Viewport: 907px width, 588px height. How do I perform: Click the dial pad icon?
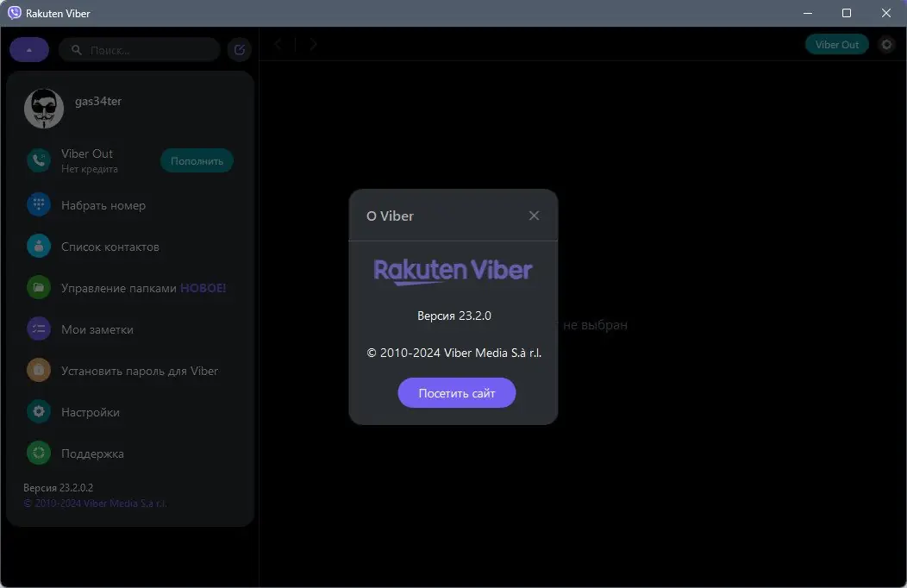pyautogui.click(x=39, y=204)
